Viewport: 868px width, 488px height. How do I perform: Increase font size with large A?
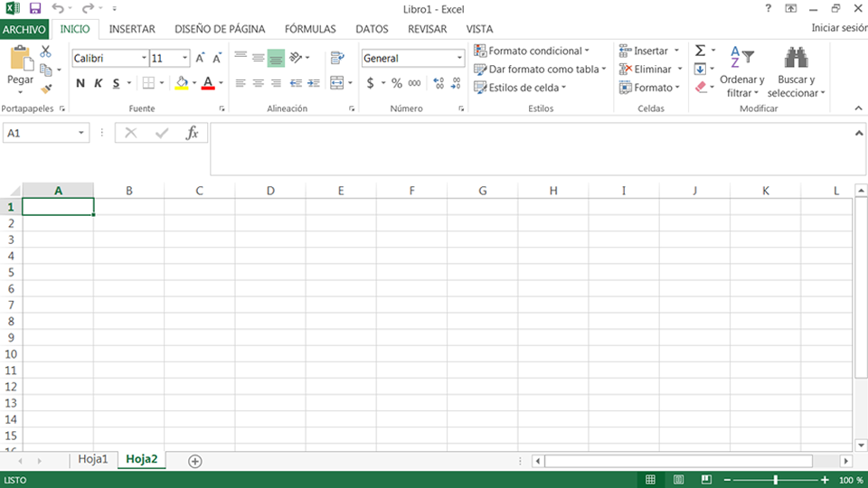tap(200, 58)
